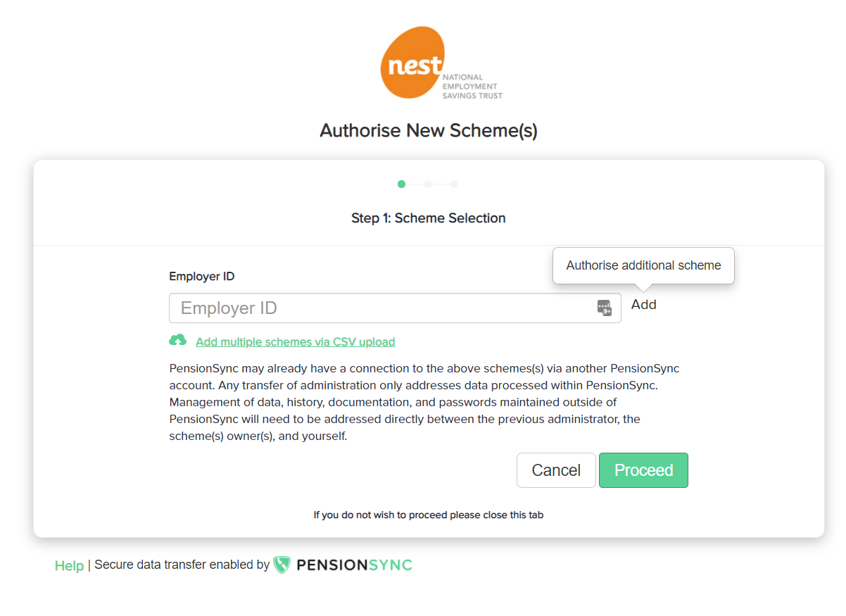The height and width of the screenshot is (616, 846).
Task: Click the Authorise additional scheme tooltip
Action: click(643, 265)
